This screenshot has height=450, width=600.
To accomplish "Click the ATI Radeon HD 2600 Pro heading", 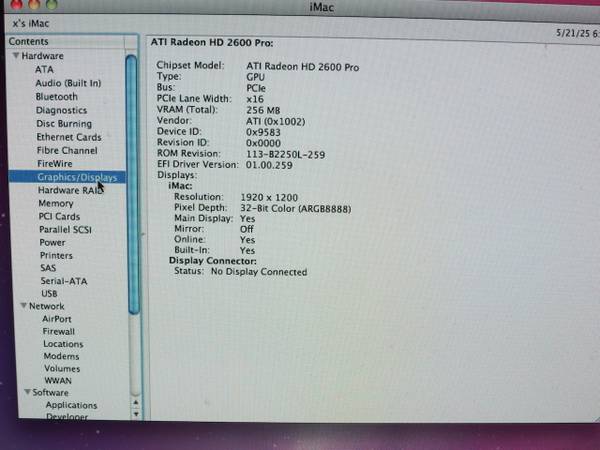I will pos(210,44).
